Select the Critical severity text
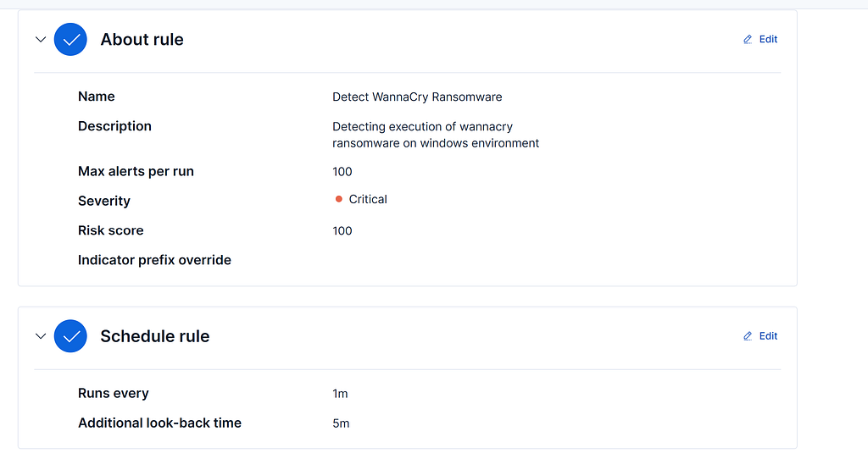This screenshot has width=868, height=459. click(368, 200)
